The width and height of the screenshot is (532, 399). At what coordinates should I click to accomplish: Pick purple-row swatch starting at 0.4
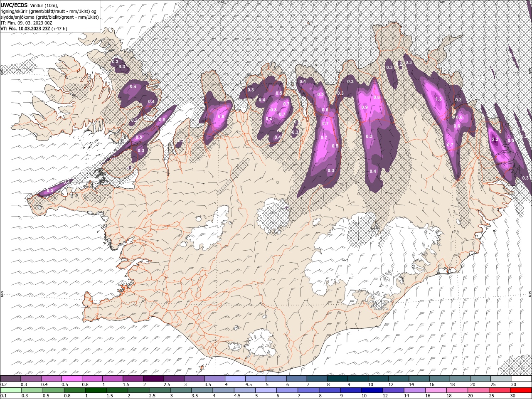tap(51, 379)
